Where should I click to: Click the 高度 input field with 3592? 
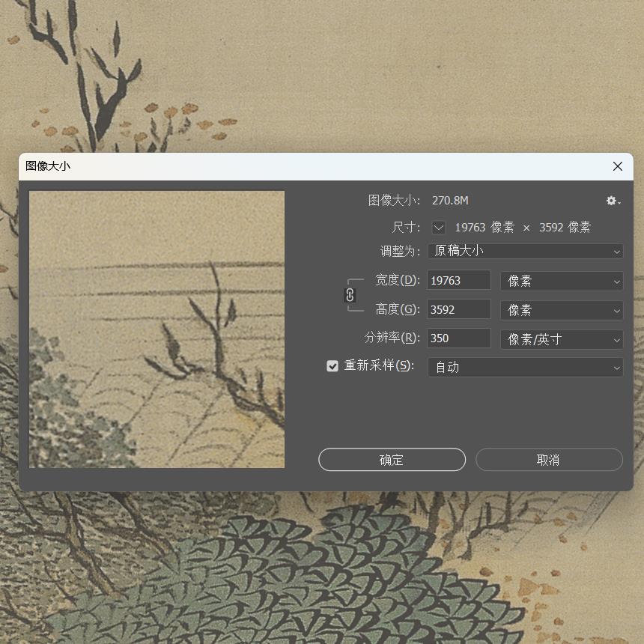[459, 309]
